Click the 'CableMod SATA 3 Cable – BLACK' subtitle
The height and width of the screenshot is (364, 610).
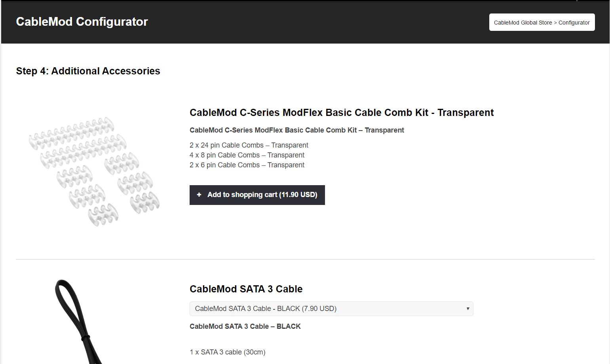tap(245, 326)
